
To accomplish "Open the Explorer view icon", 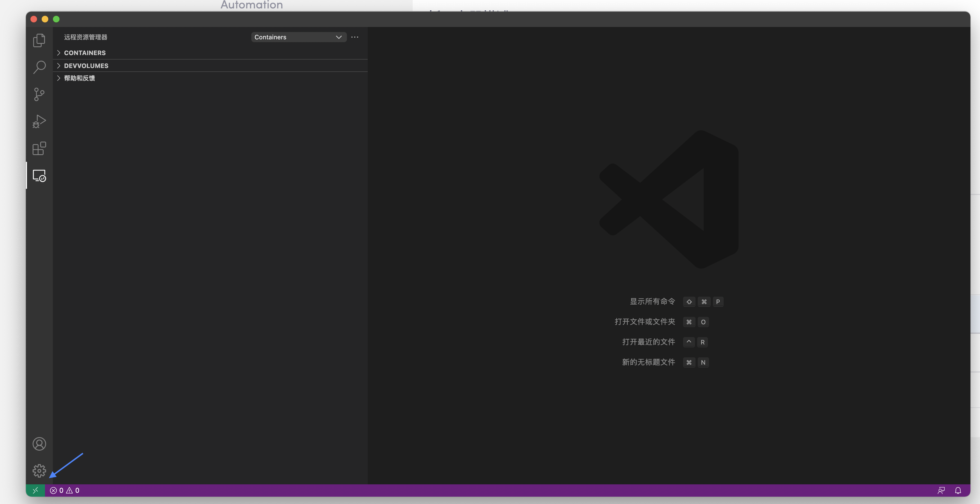I will [x=39, y=40].
